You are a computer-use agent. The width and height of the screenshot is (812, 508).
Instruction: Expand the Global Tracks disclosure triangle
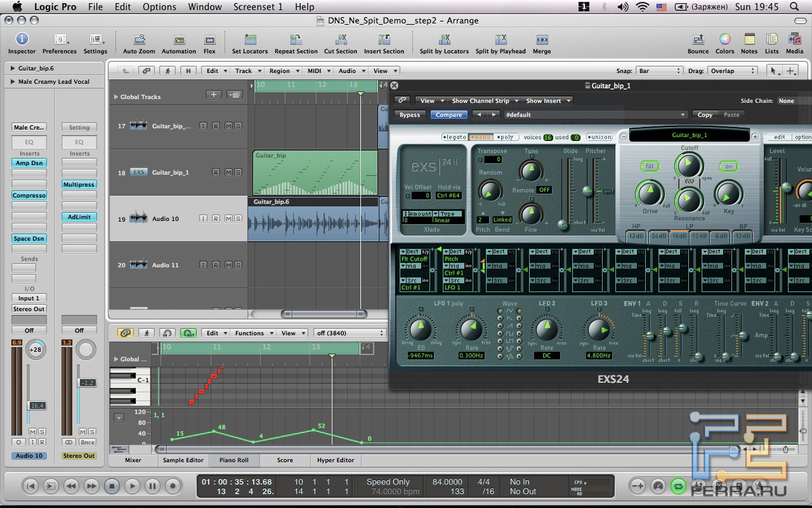pos(115,97)
